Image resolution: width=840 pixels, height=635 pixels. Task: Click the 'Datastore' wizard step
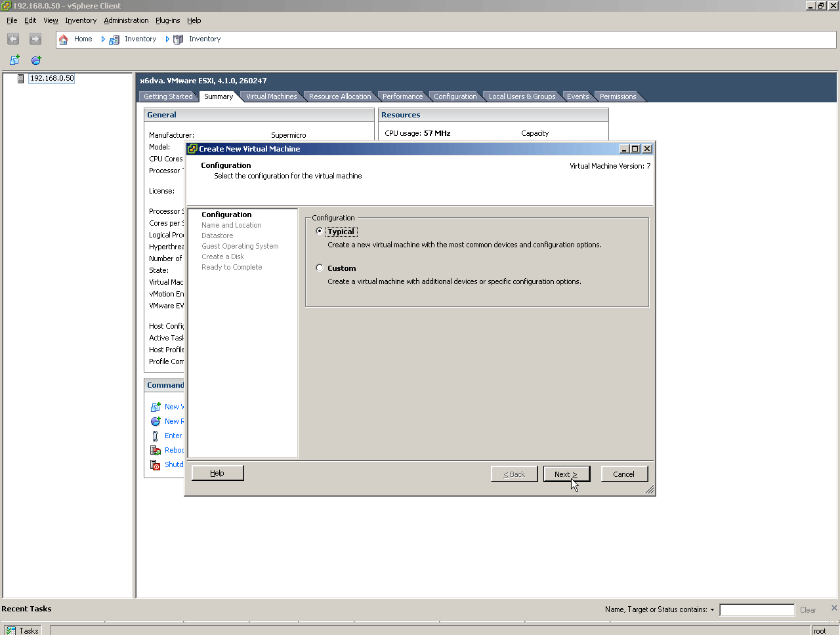217,236
